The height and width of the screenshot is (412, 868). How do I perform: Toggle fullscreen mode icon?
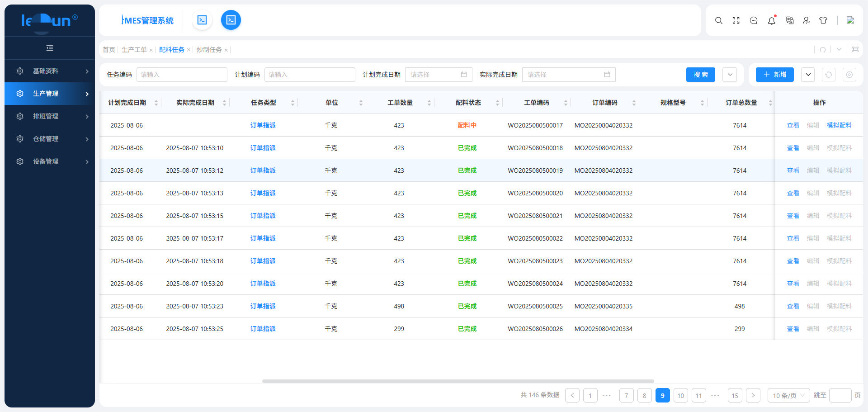point(736,20)
